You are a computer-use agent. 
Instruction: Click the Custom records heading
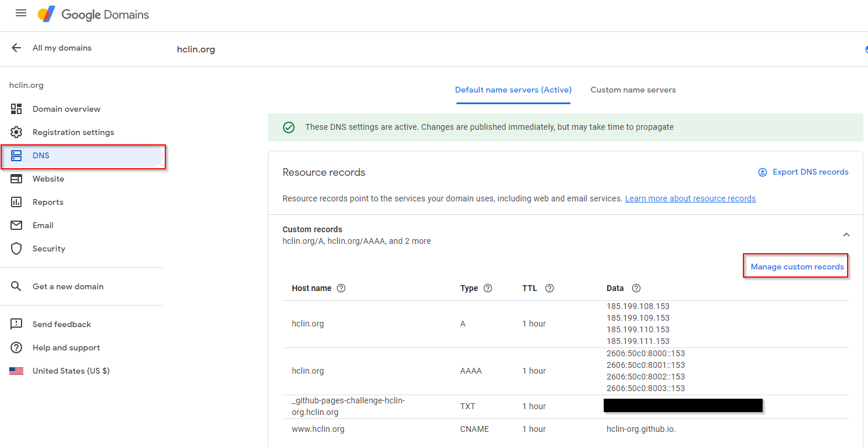pos(313,229)
